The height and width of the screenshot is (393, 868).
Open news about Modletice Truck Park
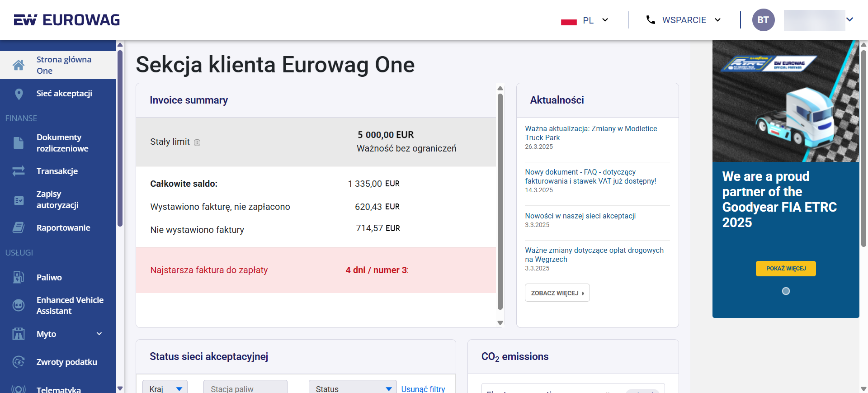(x=591, y=133)
